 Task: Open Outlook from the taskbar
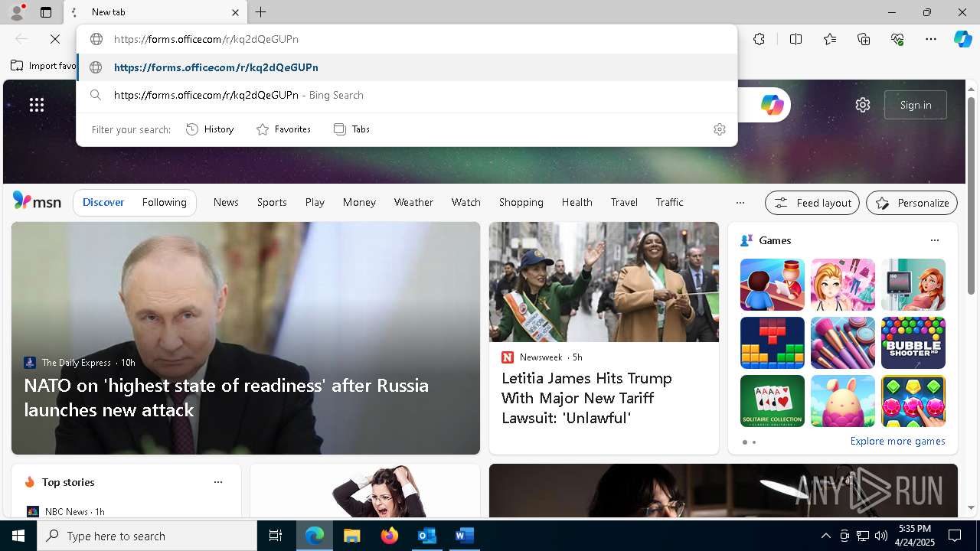pos(426,536)
